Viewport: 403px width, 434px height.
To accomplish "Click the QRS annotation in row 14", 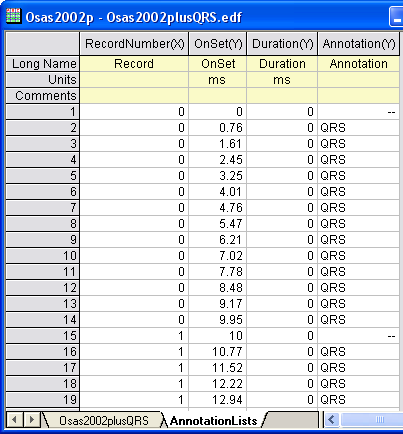I will coord(358,320).
